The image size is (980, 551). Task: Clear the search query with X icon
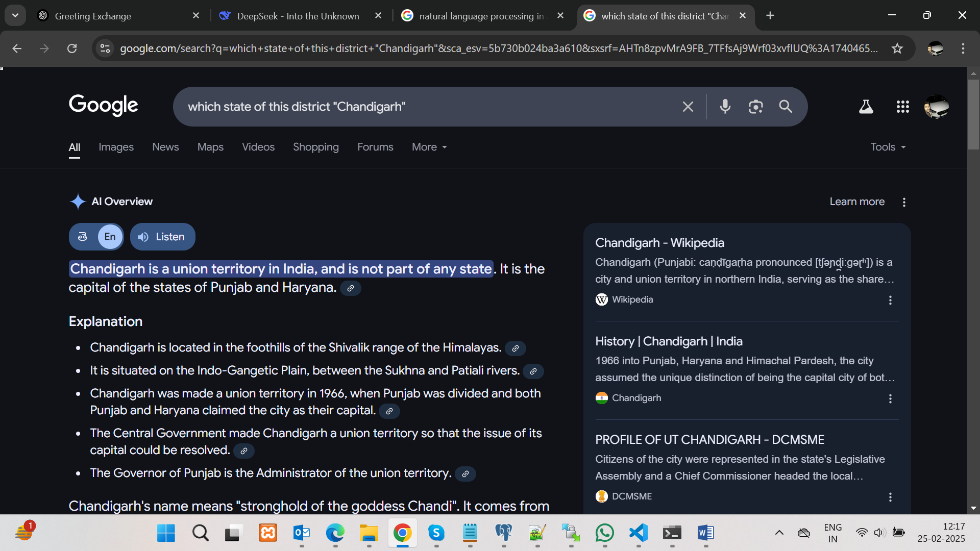pos(688,107)
